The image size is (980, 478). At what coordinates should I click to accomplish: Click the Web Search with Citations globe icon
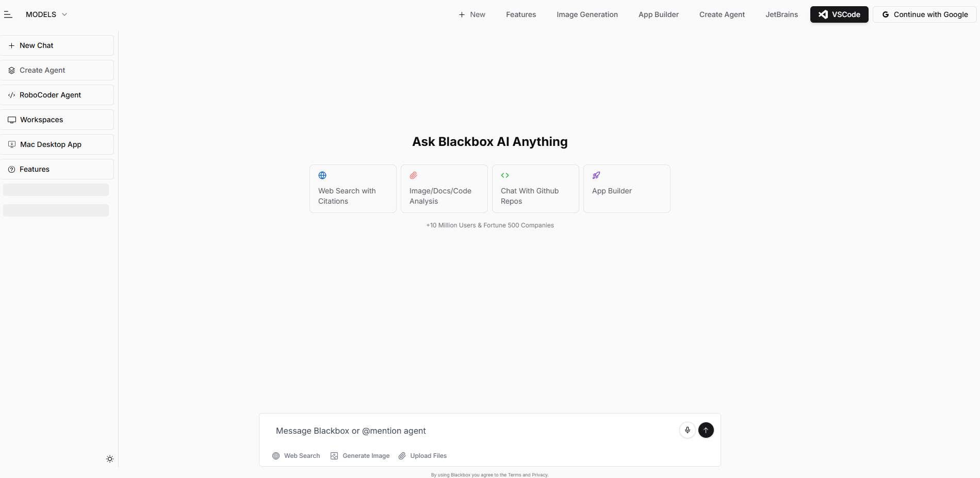tap(322, 175)
